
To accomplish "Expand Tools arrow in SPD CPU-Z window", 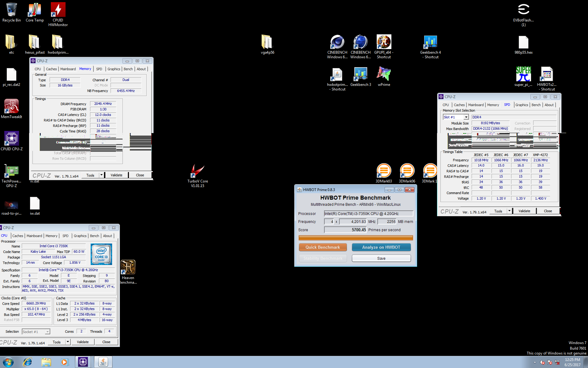I will click(509, 211).
